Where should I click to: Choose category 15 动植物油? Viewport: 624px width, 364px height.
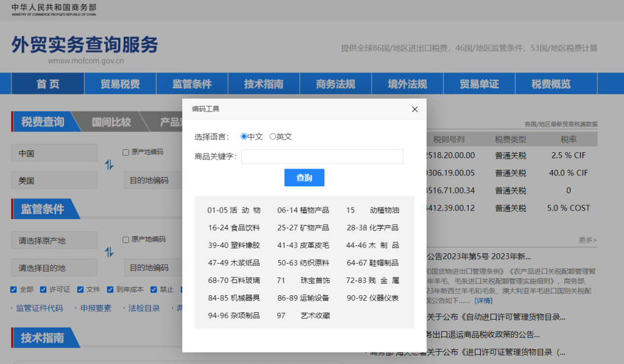click(372, 210)
